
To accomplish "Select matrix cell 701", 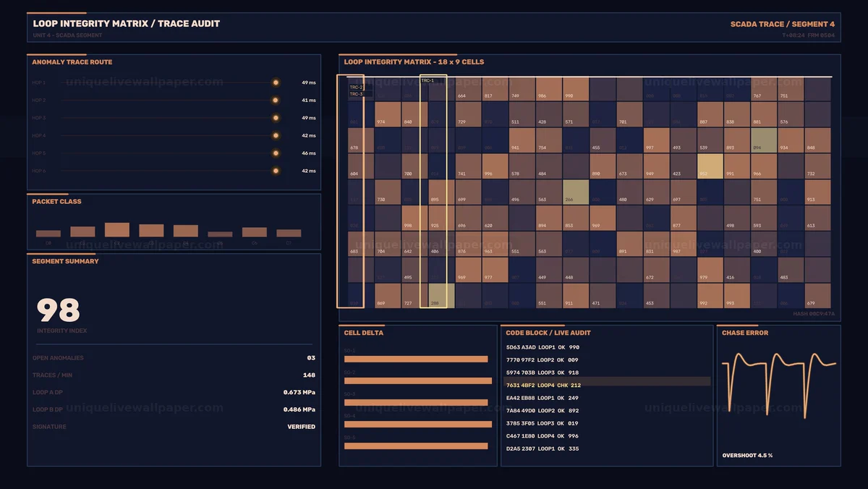I will pos(629,114).
